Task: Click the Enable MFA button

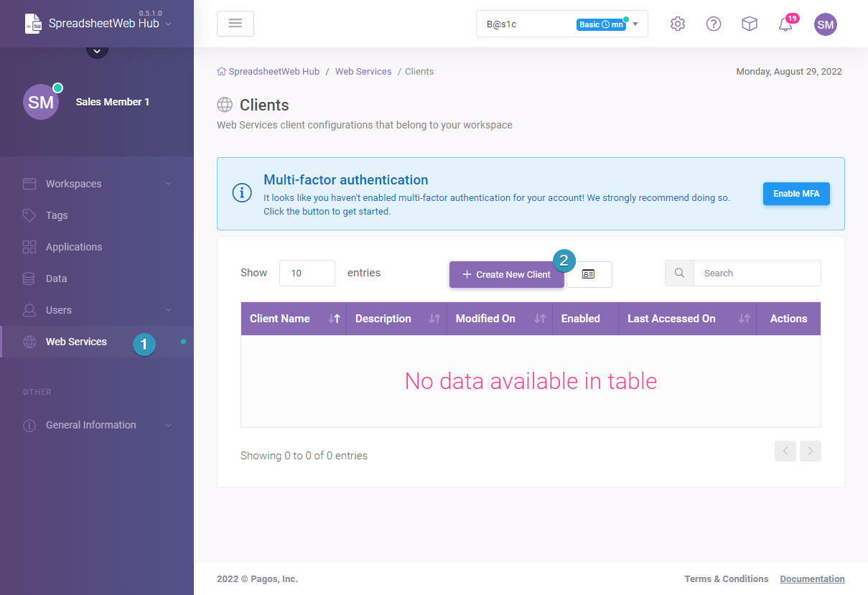Action: point(796,194)
